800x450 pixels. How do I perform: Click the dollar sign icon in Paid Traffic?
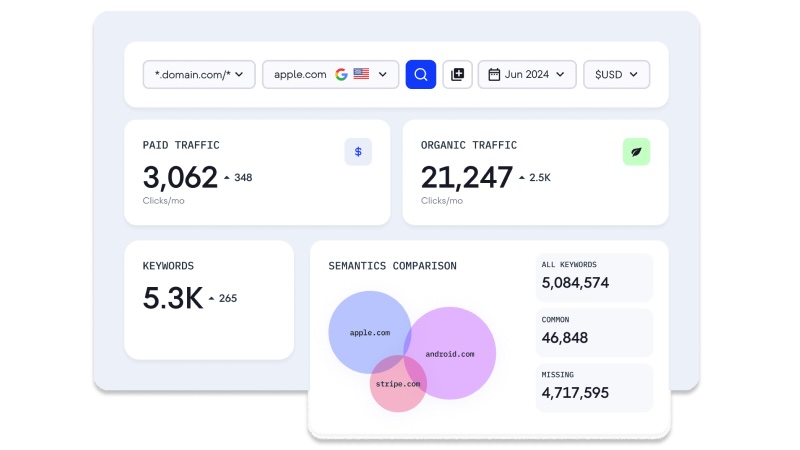coord(358,152)
